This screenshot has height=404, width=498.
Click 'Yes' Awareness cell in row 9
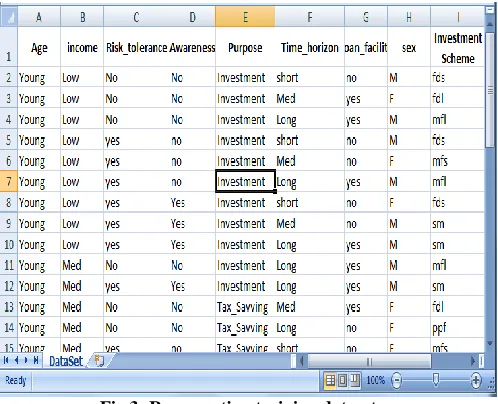(192, 223)
